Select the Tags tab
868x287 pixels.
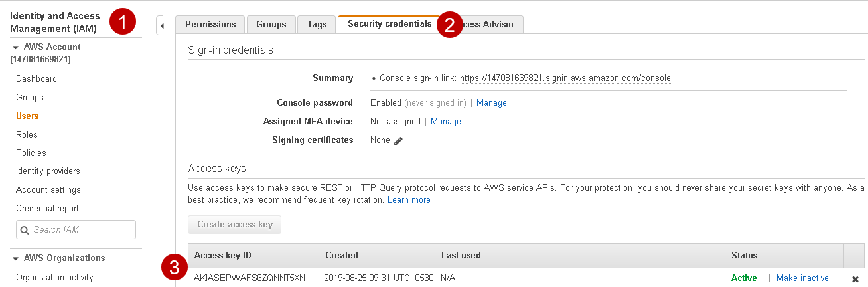pos(317,25)
